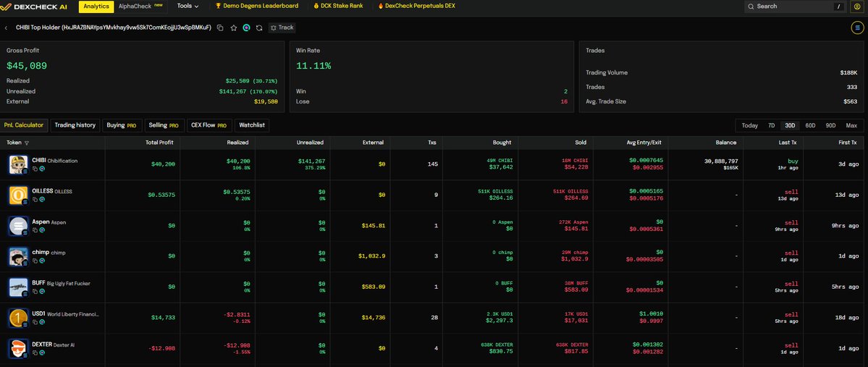Select the Max time range

point(851,126)
